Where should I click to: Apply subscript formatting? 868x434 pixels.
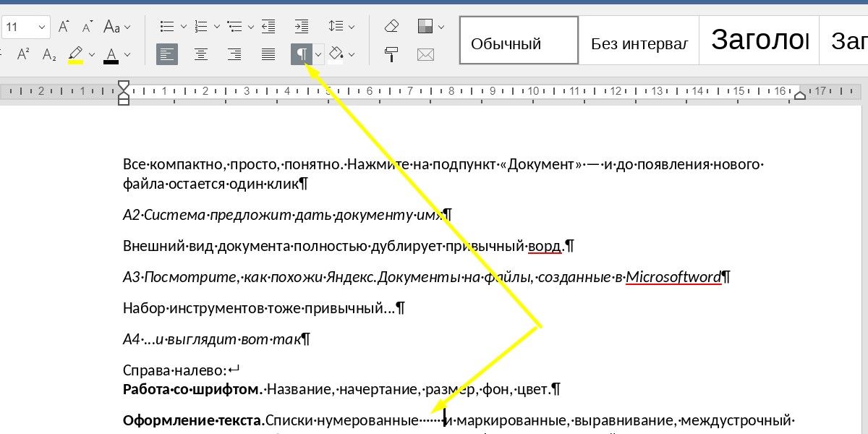click(49, 54)
